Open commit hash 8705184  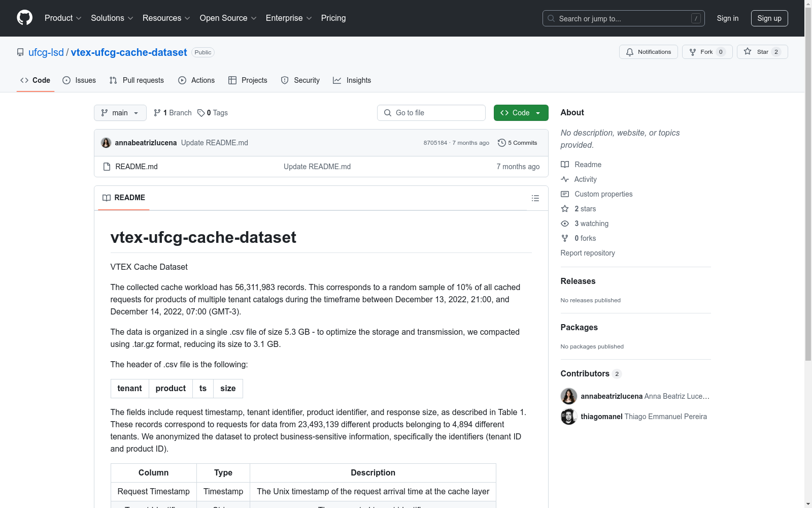[x=435, y=143]
